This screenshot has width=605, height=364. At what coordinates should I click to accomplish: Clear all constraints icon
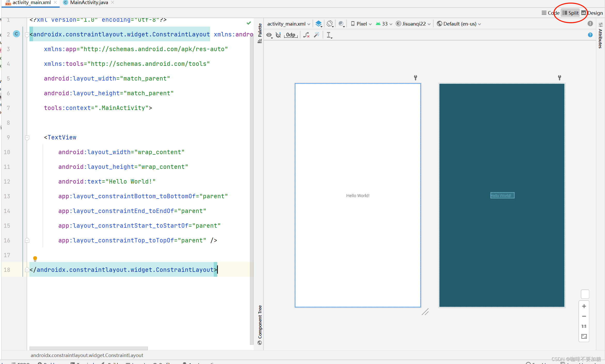pos(306,35)
